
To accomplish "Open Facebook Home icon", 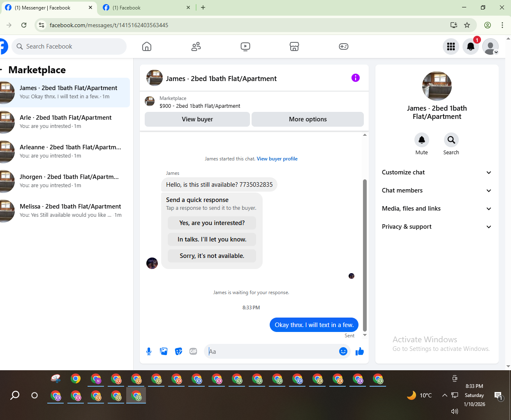I will [147, 46].
